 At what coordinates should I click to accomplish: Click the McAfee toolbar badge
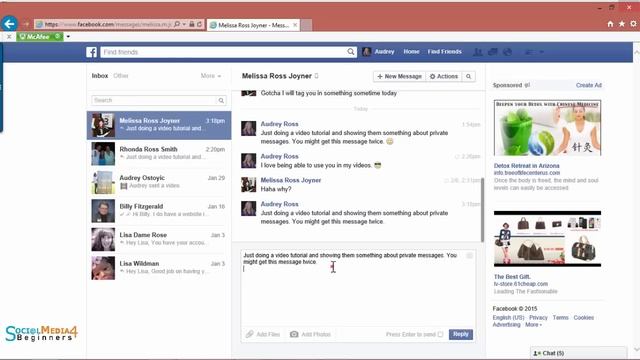[x=40, y=37]
